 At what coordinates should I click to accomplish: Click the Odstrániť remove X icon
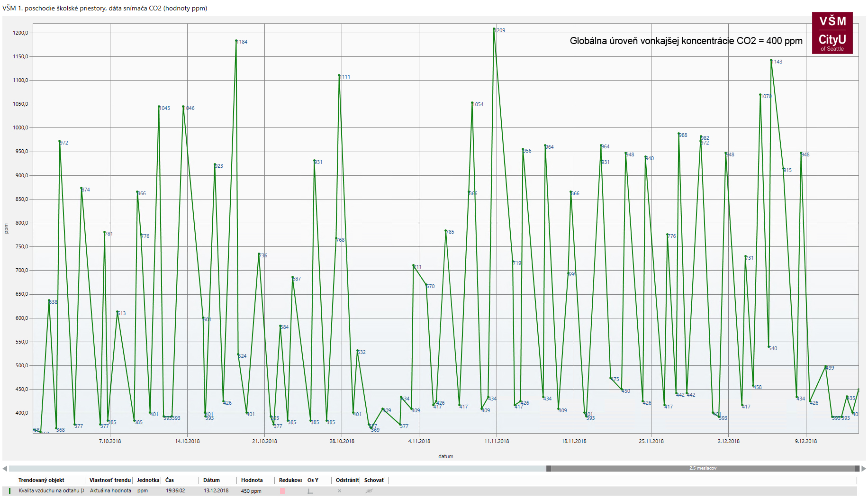[339, 491]
